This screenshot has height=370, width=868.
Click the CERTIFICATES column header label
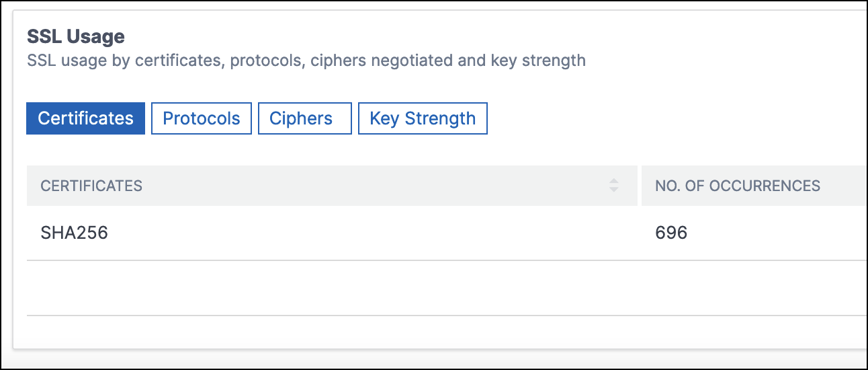[x=91, y=186]
